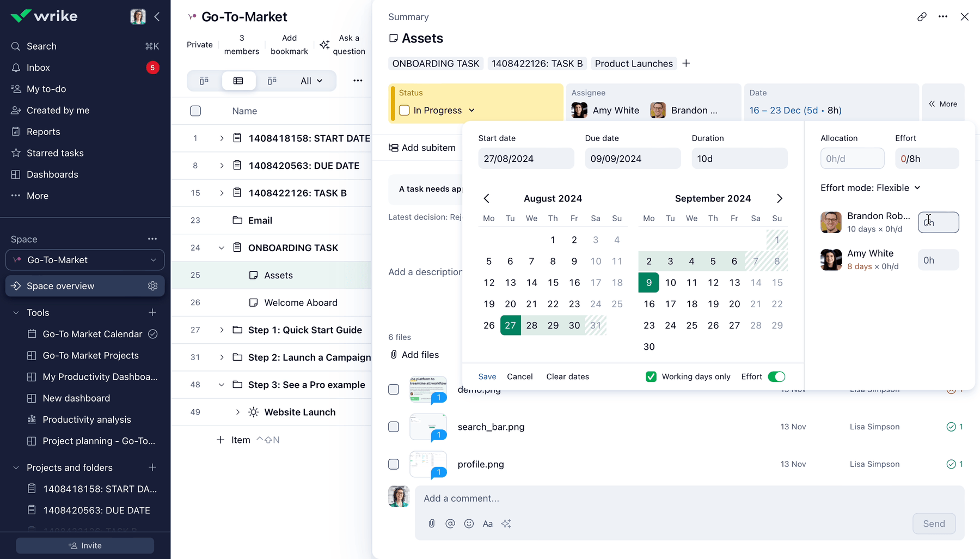Expand Step 1: Quick Start Guide folder
Screen dimensions: 980x559
coord(222,330)
